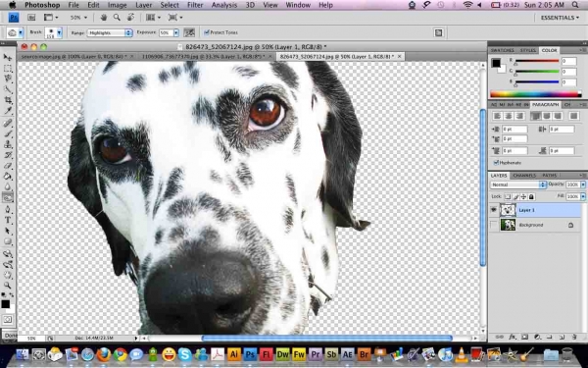588x368 pixels.
Task: Open the Normal blend mode dropdown
Action: pyautogui.click(x=518, y=184)
